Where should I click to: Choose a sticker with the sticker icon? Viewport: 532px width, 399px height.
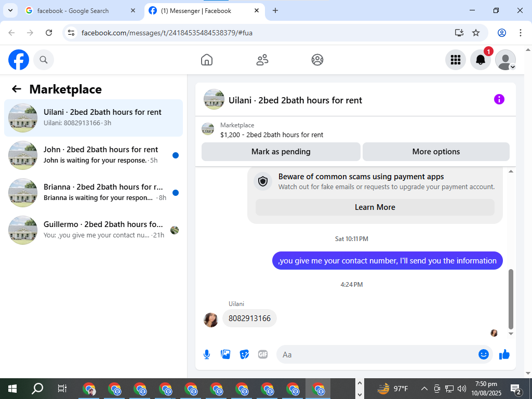click(244, 354)
